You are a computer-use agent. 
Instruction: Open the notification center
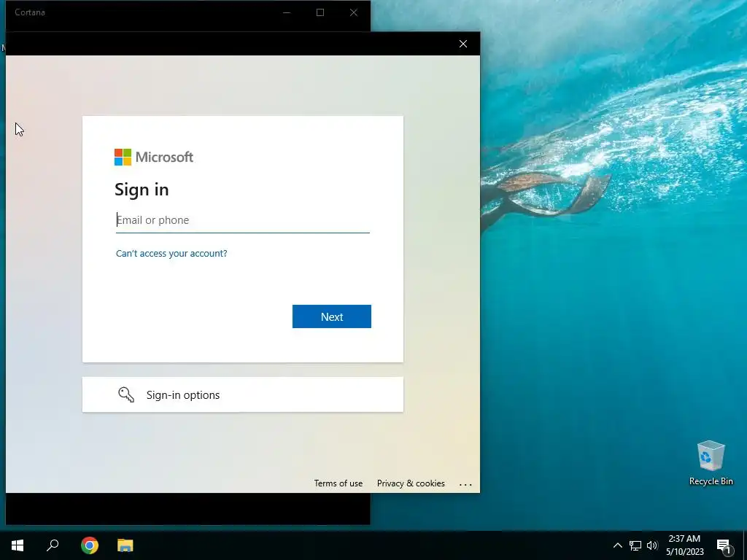[724, 546]
